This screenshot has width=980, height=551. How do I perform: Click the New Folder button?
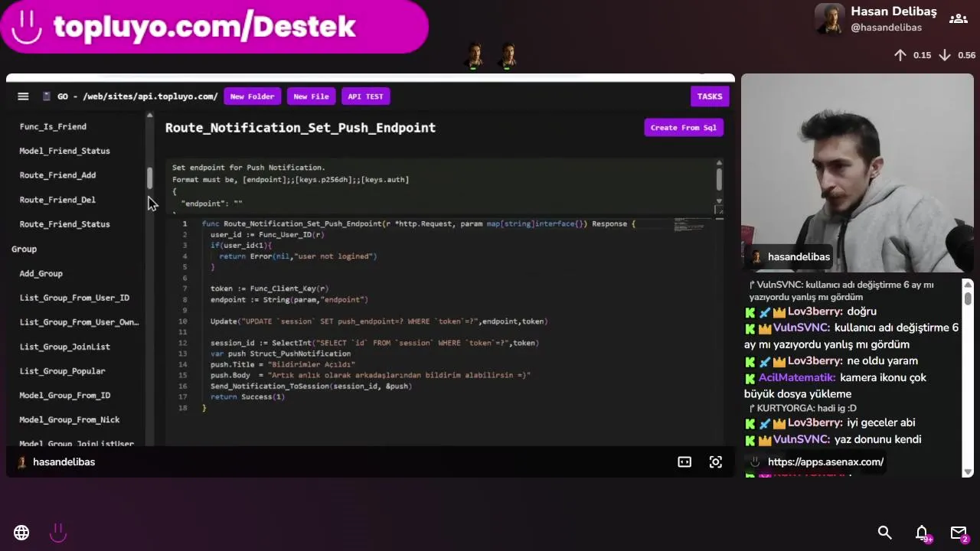252,96
